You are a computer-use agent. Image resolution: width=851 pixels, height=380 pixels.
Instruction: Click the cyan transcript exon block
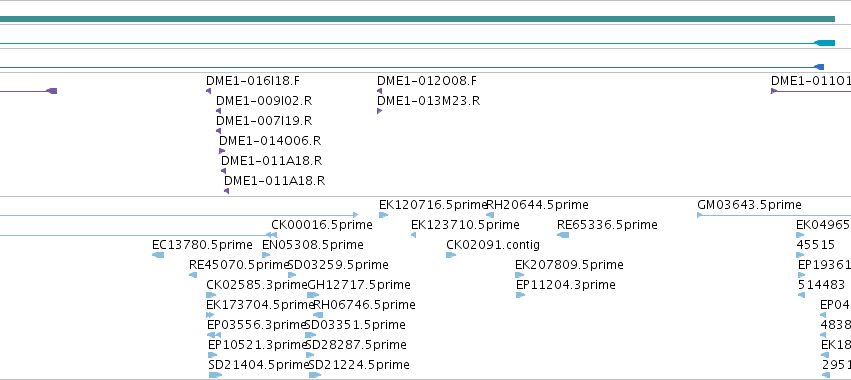(x=824, y=43)
